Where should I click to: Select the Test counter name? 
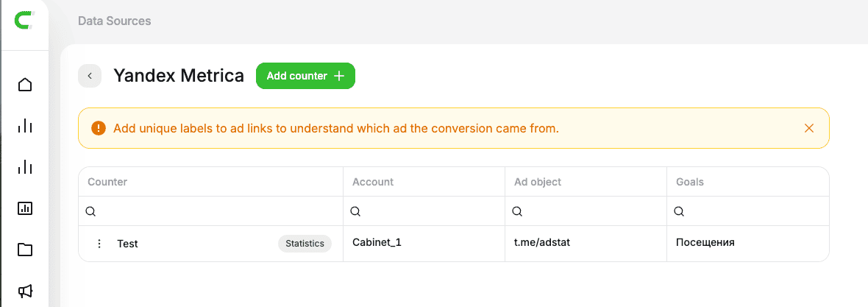click(127, 244)
